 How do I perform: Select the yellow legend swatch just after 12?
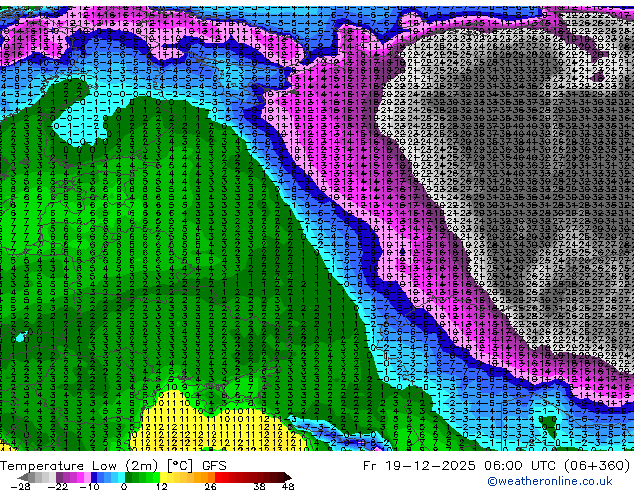coord(164,477)
